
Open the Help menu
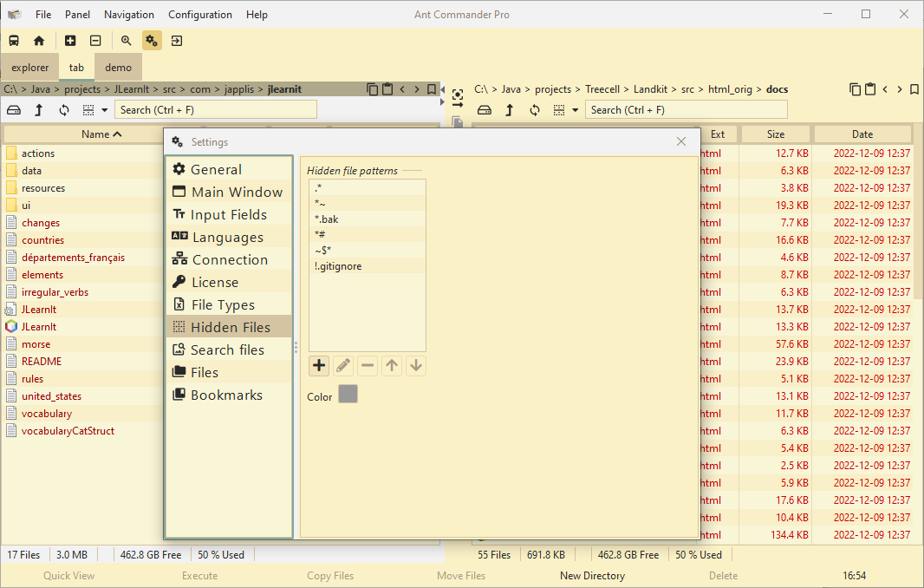tap(257, 15)
